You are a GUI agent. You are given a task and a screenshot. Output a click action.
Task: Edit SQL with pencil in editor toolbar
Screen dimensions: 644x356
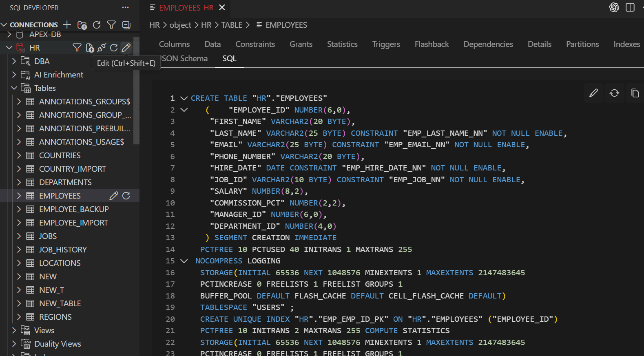click(x=594, y=93)
